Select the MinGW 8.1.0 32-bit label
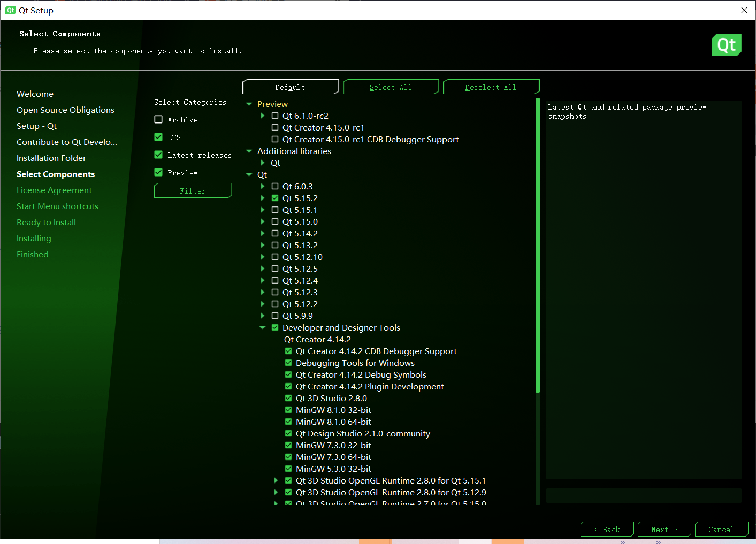The height and width of the screenshot is (544, 756). point(333,410)
